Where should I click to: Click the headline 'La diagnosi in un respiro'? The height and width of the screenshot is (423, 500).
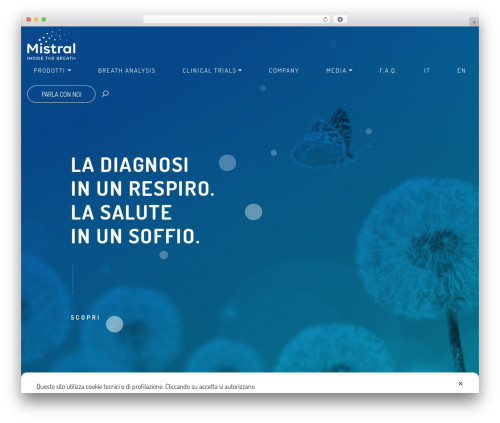point(143,177)
